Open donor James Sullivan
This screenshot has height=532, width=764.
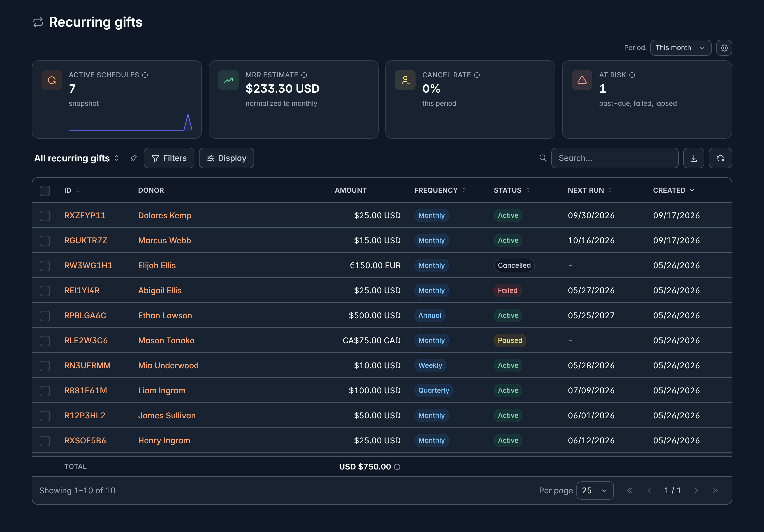point(167,415)
